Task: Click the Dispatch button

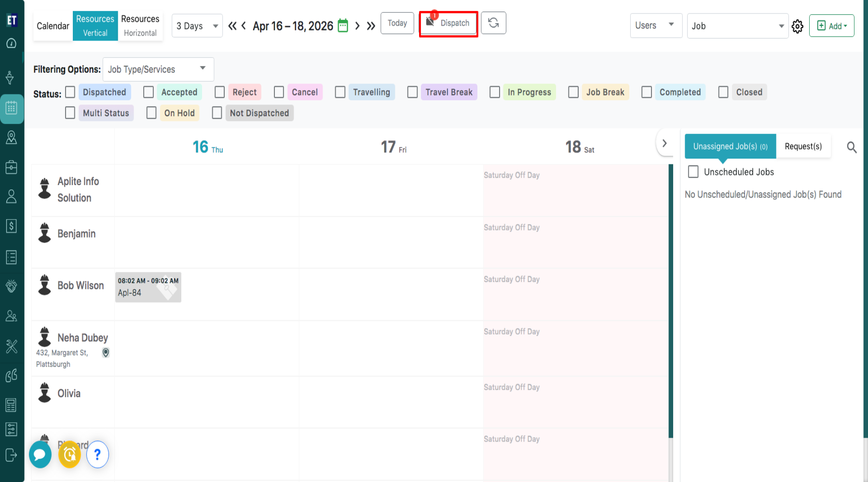Action: [448, 24]
